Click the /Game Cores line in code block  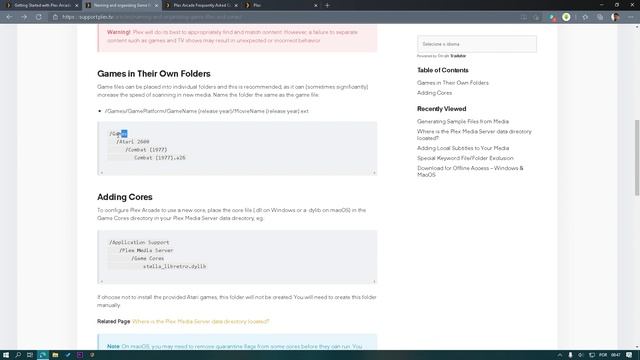coord(147,258)
